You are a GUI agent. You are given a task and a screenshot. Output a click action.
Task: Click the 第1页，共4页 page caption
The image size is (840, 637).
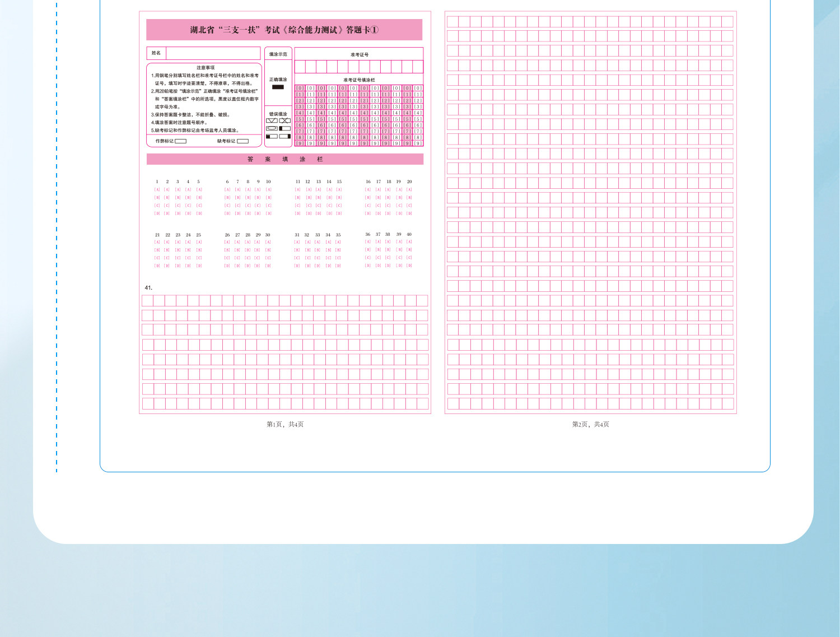point(285,425)
